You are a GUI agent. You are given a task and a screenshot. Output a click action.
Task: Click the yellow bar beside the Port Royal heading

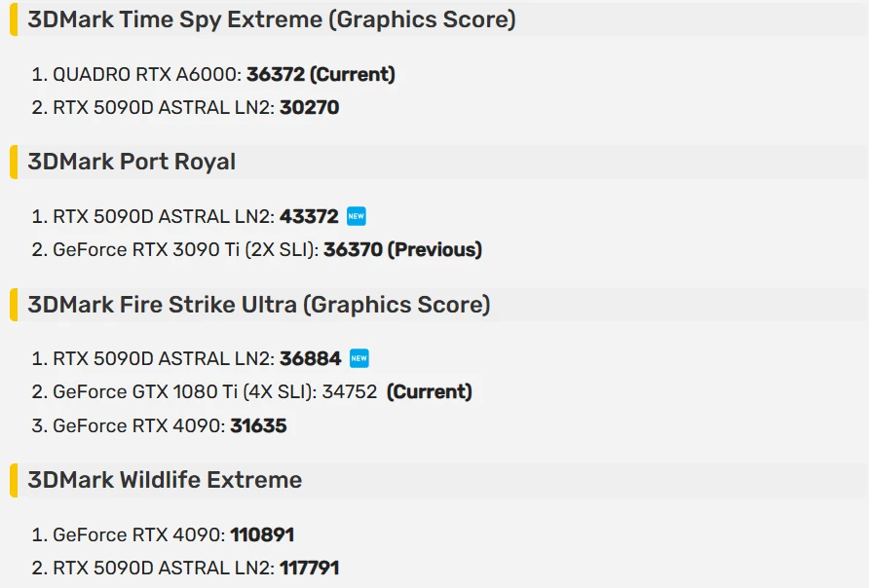[x=14, y=162]
